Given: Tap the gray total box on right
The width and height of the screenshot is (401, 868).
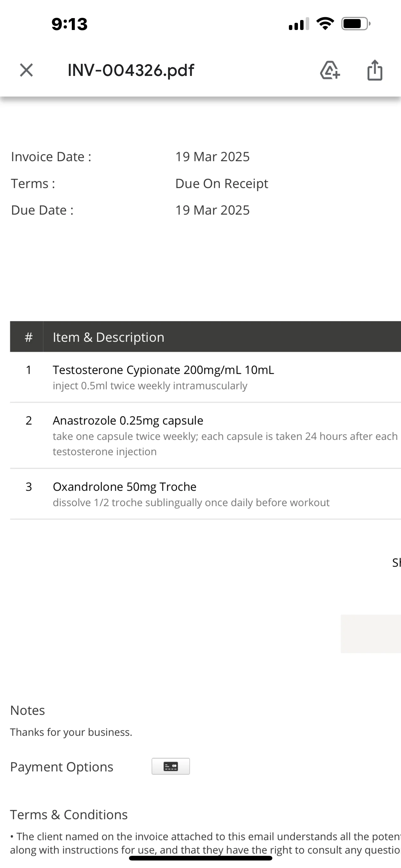Looking at the screenshot, I should [x=371, y=634].
